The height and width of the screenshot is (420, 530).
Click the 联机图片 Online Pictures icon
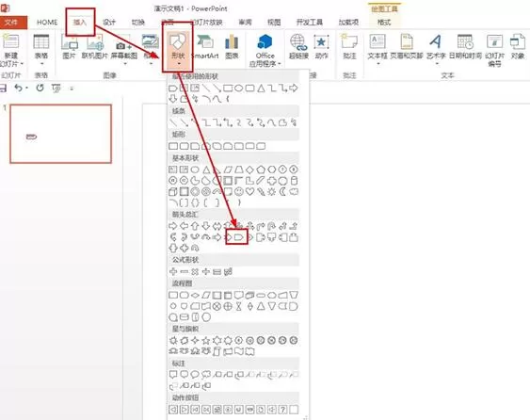[x=95, y=42]
